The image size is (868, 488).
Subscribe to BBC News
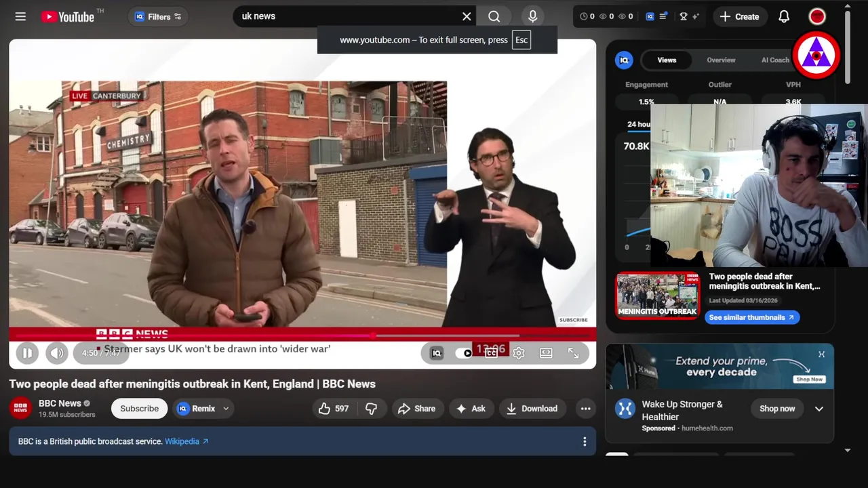coord(139,408)
